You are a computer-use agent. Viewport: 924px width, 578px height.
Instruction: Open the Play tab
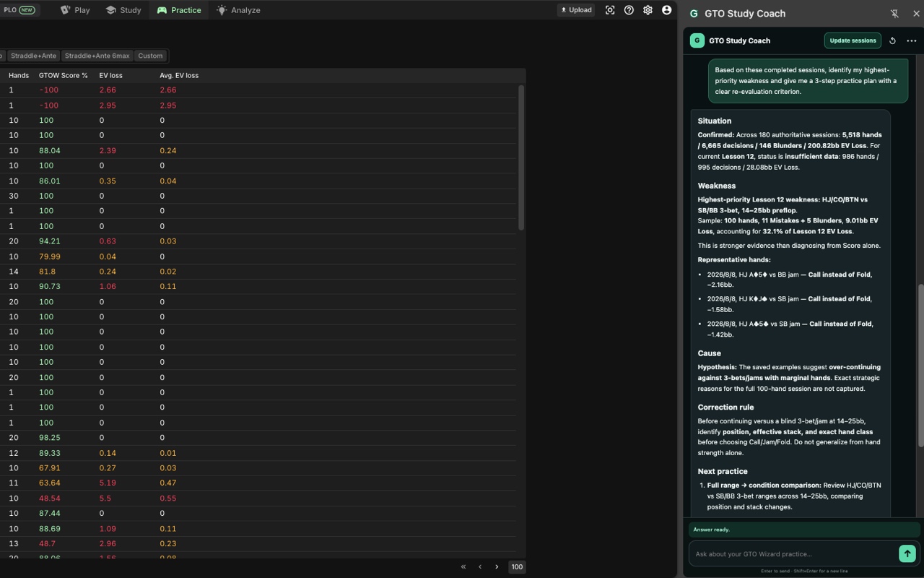[75, 10]
